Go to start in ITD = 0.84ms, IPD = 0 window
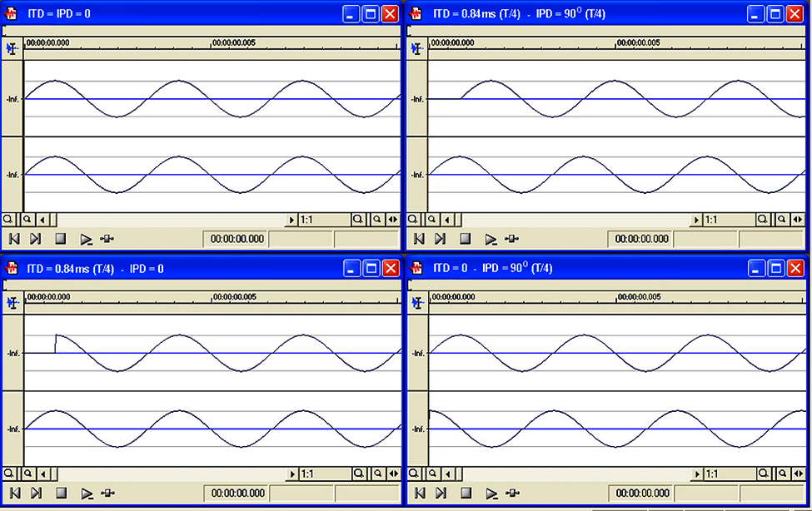Image resolution: width=812 pixels, height=511 pixels. point(14,494)
